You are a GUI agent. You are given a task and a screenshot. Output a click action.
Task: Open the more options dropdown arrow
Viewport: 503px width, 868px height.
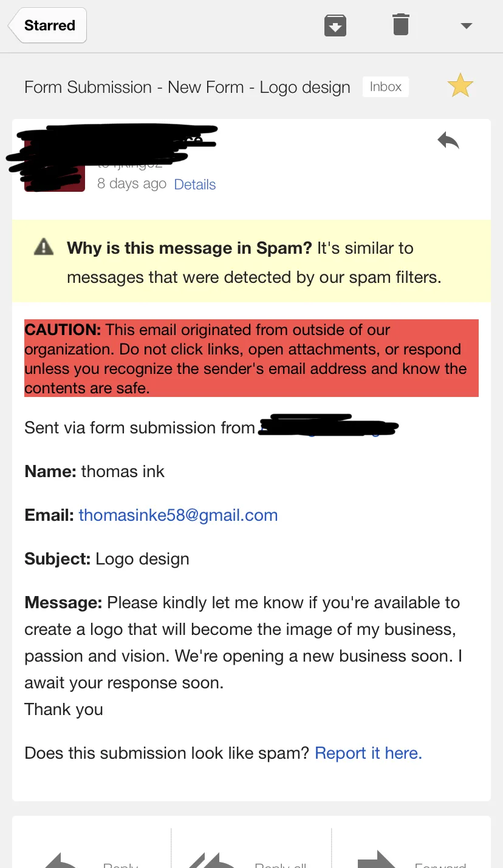[467, 25]
